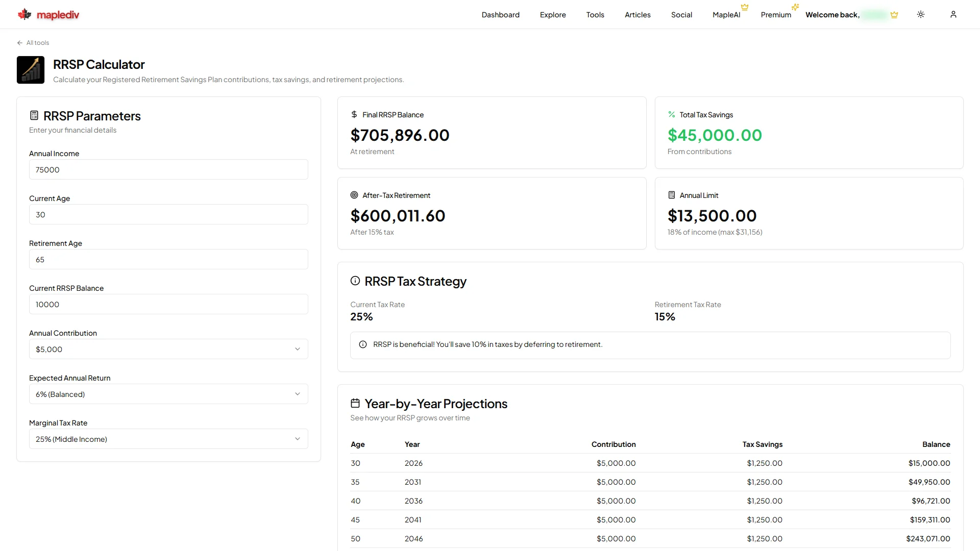980x551 pixels.
Task: Click the target icon on After-Tax Retirement
Action: point(354,195)
